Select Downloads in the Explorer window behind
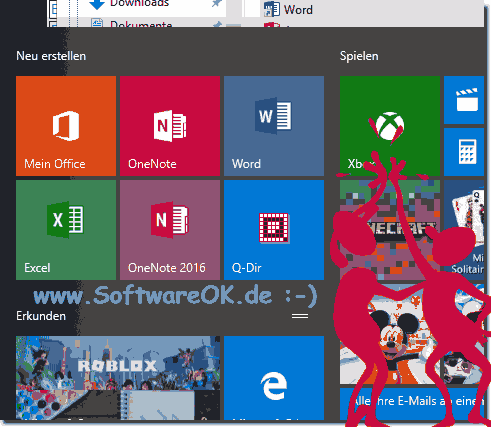 pos(139,4)
